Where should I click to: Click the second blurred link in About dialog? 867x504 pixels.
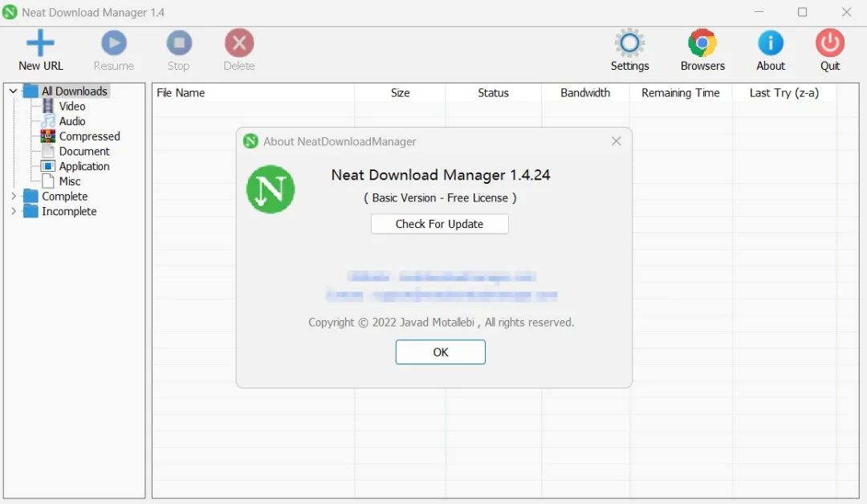(x=442, y=295)
